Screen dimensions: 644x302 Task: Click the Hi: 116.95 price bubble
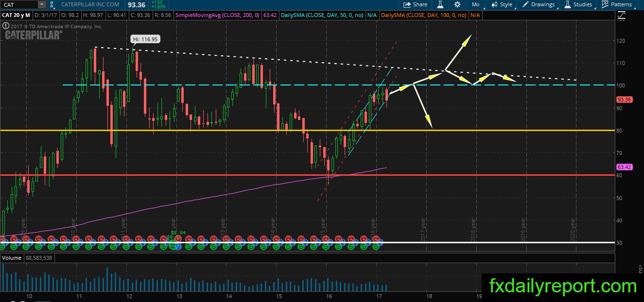click(146, 39)
